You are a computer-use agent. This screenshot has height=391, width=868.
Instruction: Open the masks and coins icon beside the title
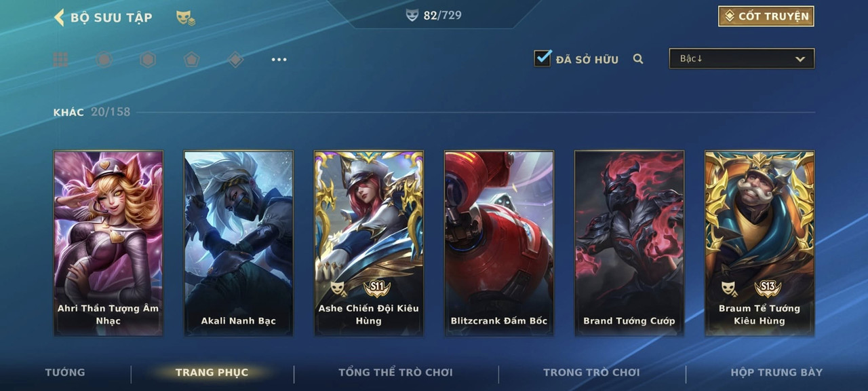coord(185,18)
